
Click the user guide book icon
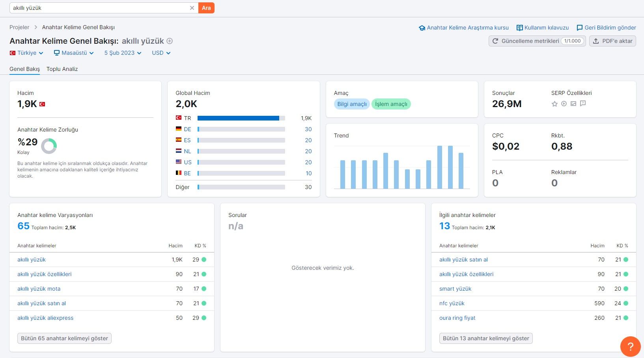[x=520, y=28]
